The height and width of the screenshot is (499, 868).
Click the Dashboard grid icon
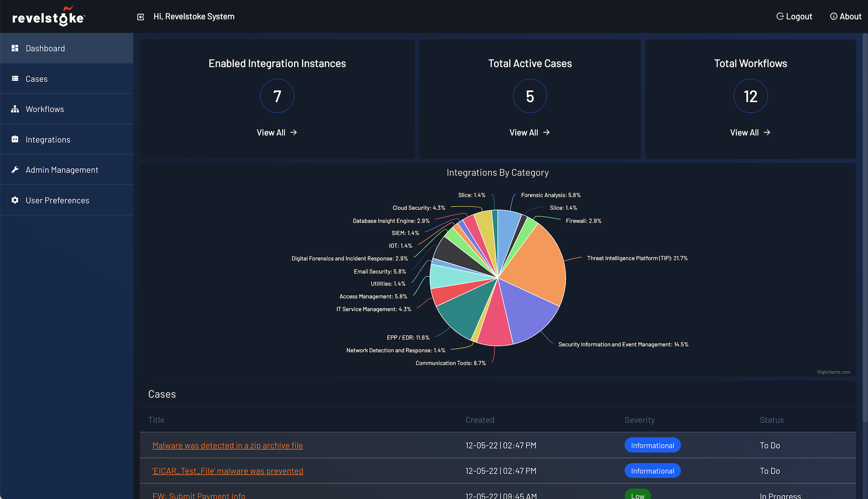click(x=15, y=48)
